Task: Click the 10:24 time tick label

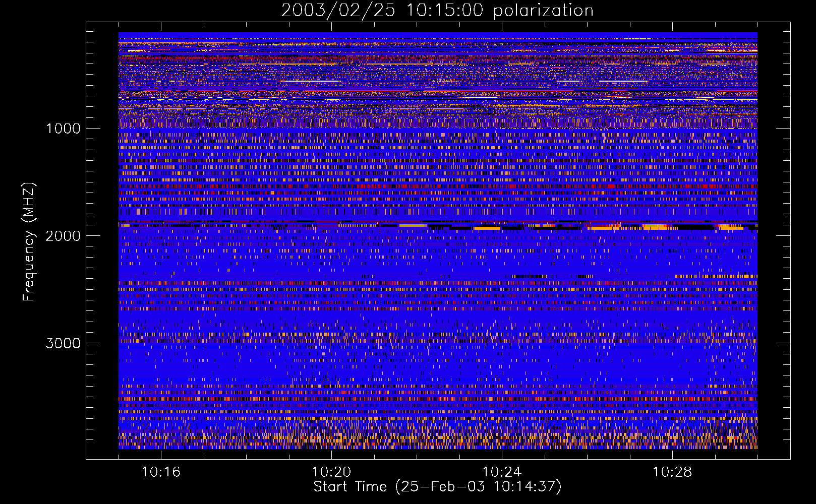Action: point(502,472)
